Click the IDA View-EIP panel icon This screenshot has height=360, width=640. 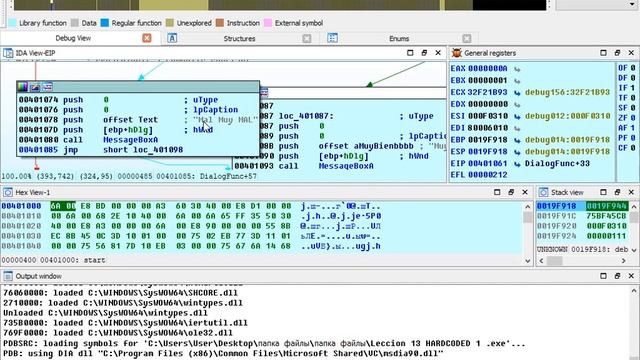coord(8,53)
